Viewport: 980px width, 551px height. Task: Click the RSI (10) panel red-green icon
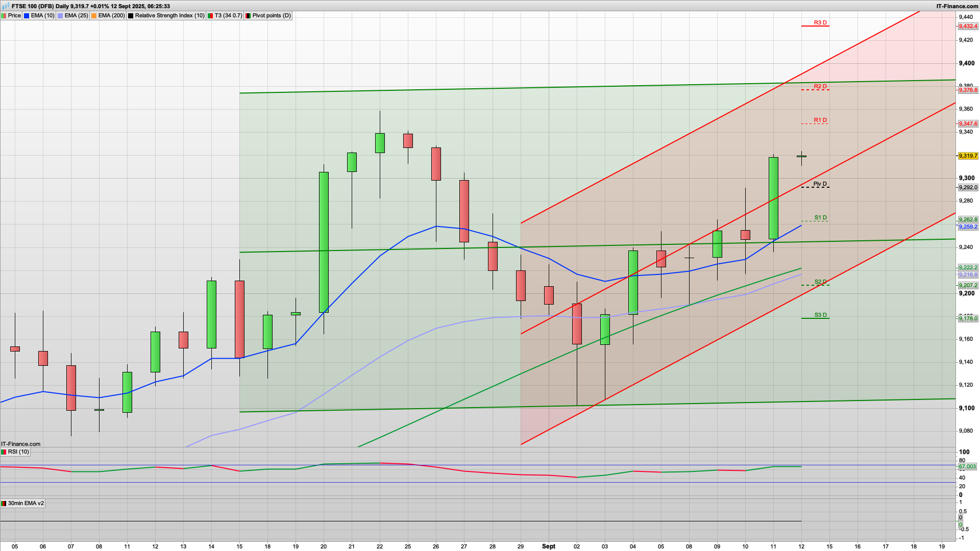click(4, 452)
